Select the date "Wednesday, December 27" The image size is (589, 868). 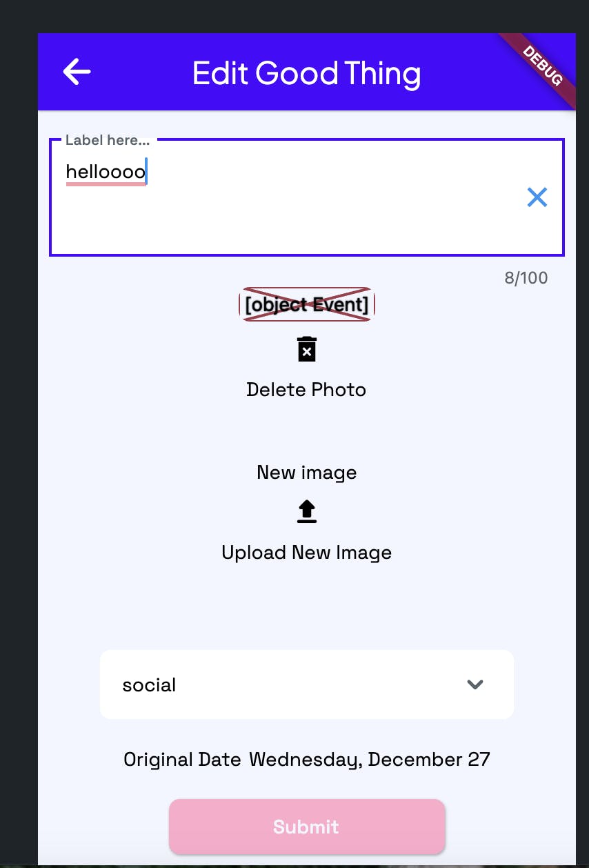tap(370, 760)
